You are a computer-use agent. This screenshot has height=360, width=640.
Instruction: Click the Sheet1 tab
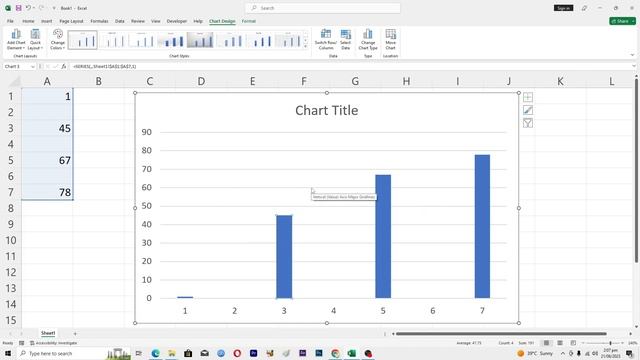tap(48, 333)
